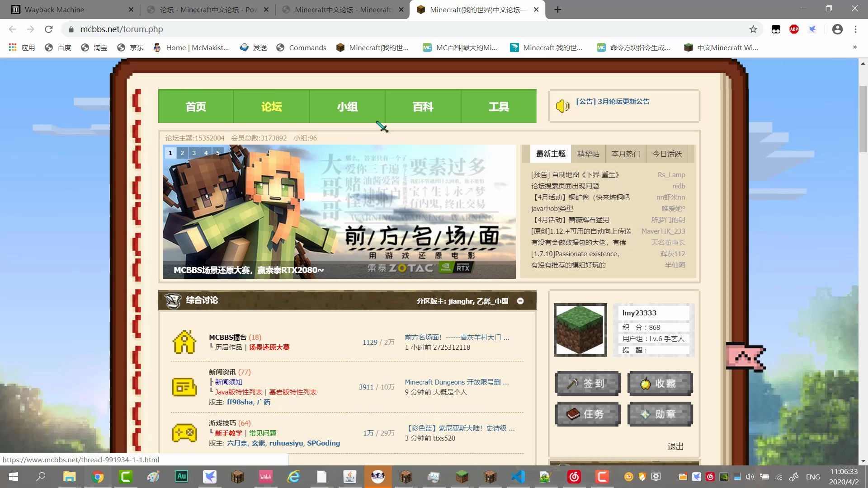Click the 游戏技巧 gamepad icon
The height and width of the screenshot is (488, 868).
pos(184,433)
